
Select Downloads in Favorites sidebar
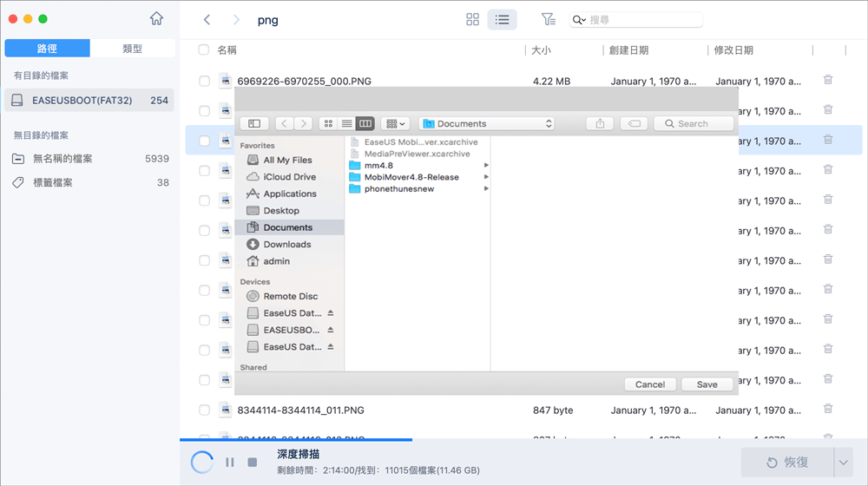pyautogui.click(x=286, y=245)
